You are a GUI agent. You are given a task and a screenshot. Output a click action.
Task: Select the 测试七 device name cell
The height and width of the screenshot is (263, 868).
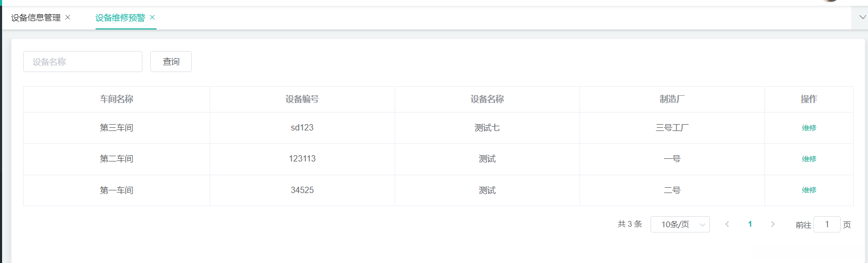click(487, 128)
